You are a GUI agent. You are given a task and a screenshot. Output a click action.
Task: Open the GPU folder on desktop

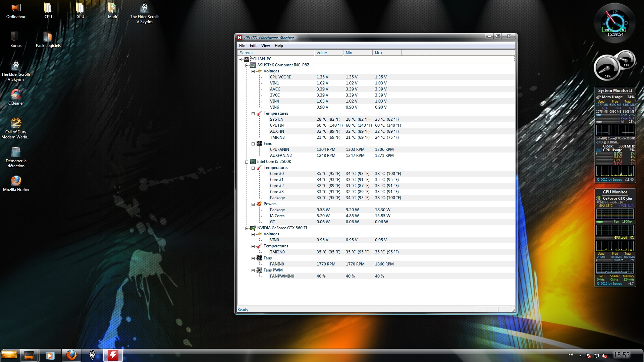80,11
